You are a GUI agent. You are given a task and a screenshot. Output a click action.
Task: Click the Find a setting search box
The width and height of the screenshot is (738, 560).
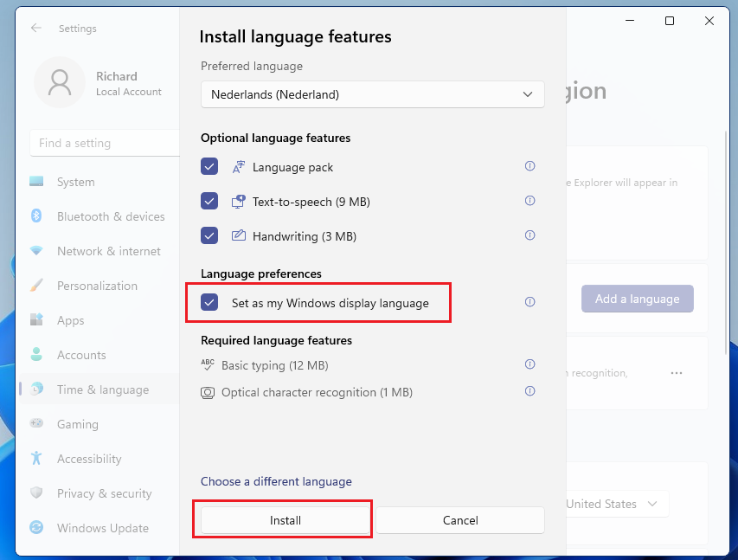[104, 143]
